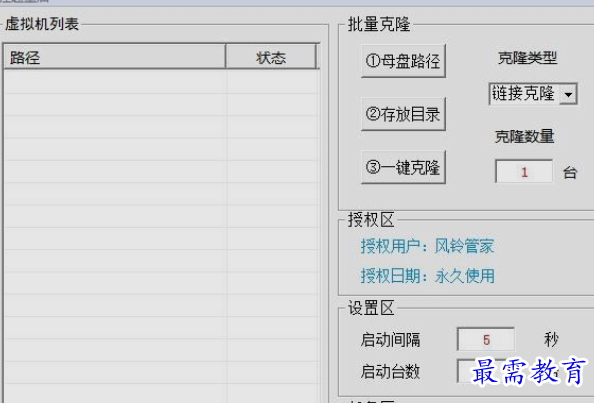Select the 链接克隆 combo box text

(x=524, y=94)
